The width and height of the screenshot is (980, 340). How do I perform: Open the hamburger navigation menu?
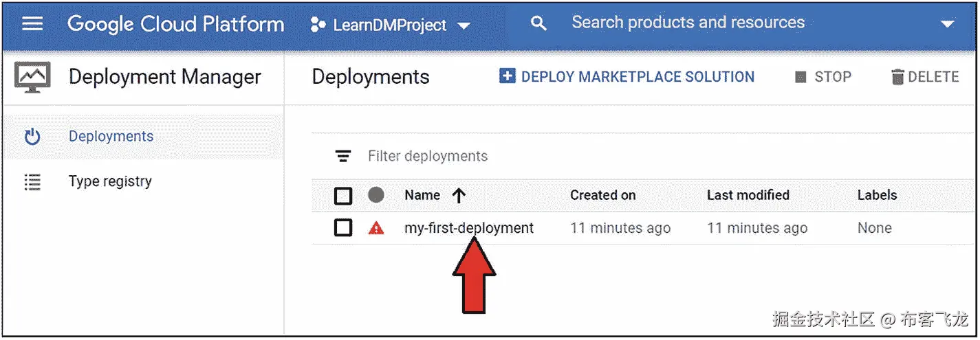click(x=32, y=24)
